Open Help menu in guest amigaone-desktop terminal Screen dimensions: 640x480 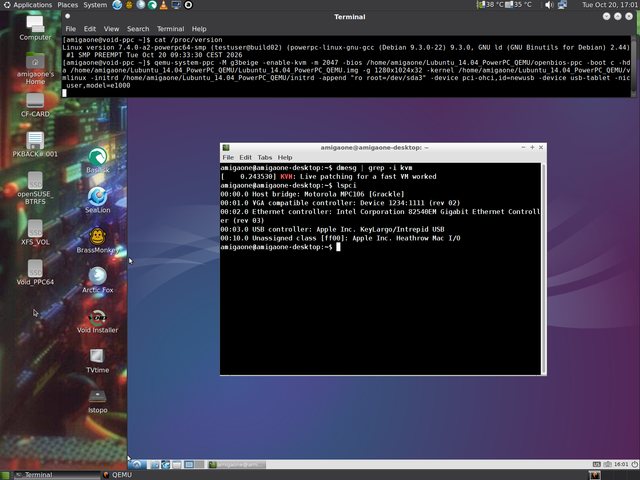click(285, 158)
